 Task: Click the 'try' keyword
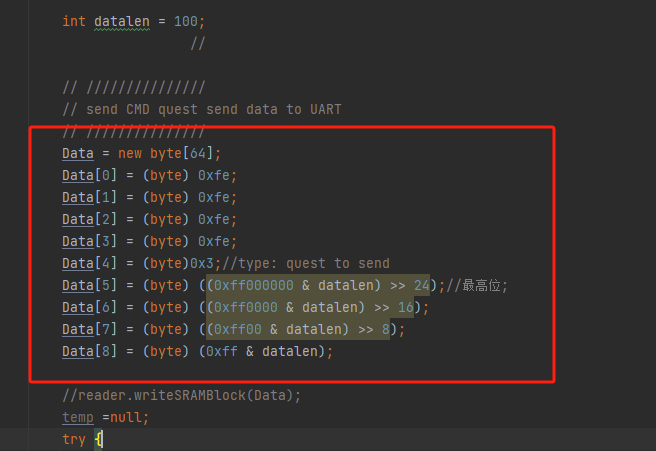coord(74,439)
